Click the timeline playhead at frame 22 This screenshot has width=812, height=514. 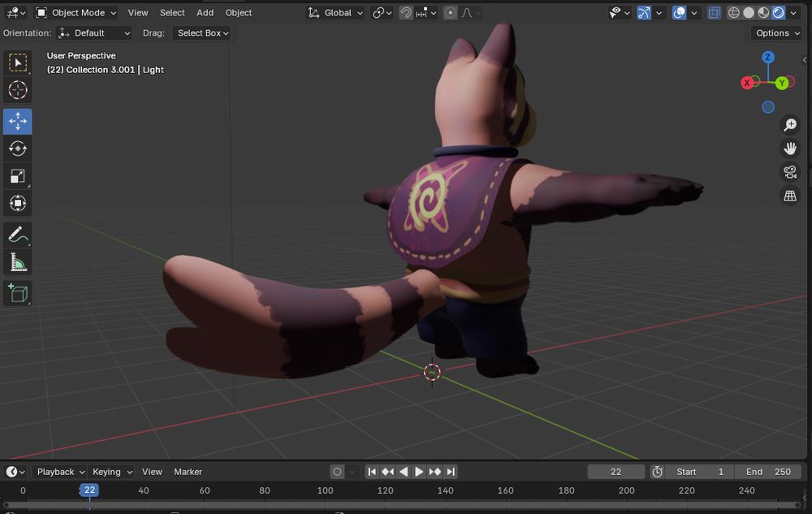(x=89, y=490)
